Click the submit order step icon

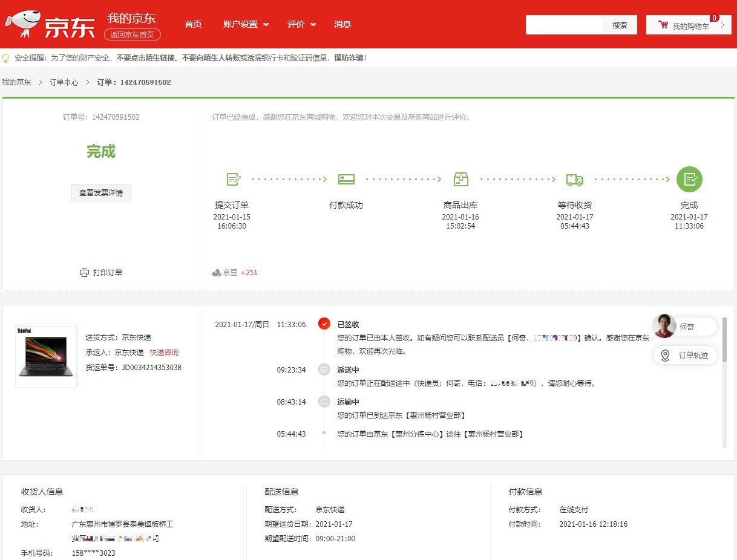[234, 179]
